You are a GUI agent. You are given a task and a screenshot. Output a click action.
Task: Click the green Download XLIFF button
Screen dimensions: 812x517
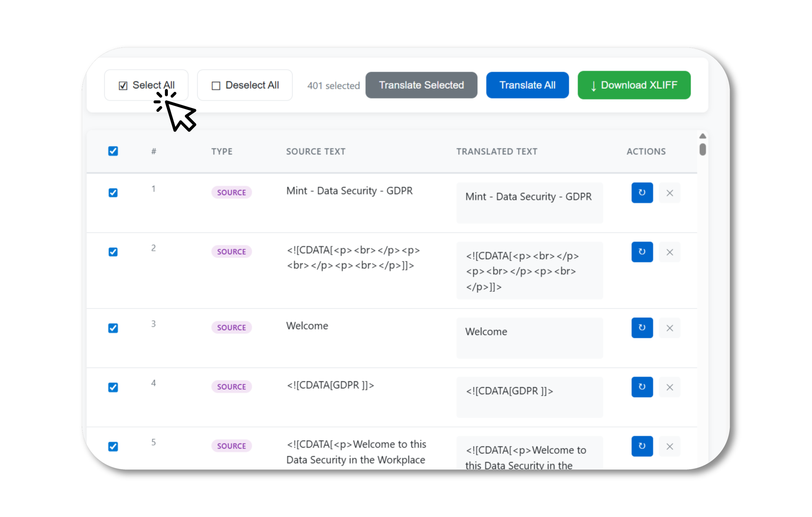coord(634,85)
